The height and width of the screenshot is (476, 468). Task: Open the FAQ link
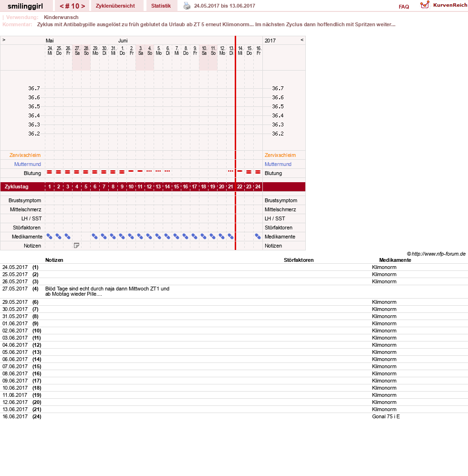[x=404, y=7]
